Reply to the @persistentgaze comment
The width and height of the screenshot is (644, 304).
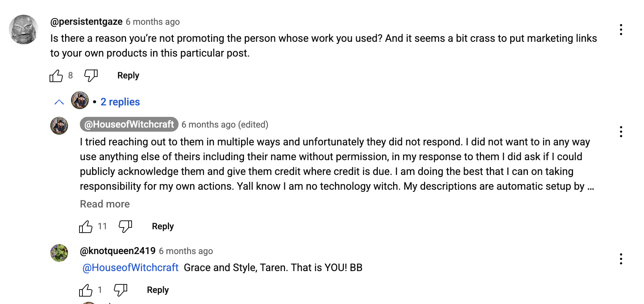(128, 75)
